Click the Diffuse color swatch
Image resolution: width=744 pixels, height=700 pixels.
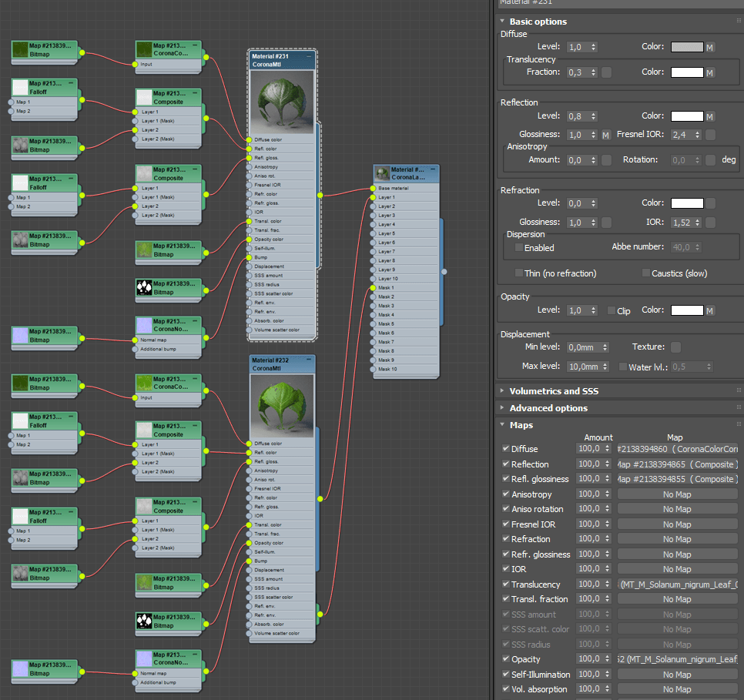point(685,47)
